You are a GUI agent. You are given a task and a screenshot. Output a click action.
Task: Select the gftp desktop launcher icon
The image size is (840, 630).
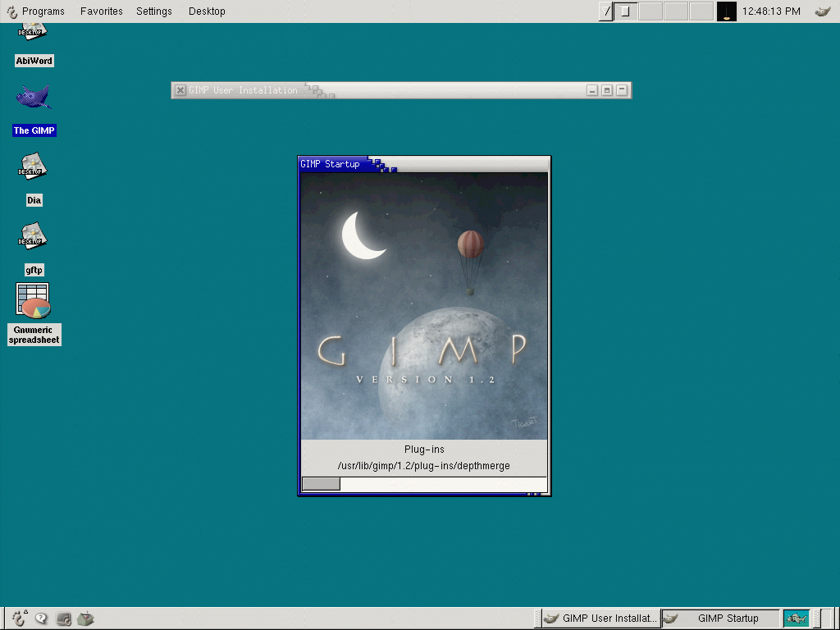click(33, 235)
